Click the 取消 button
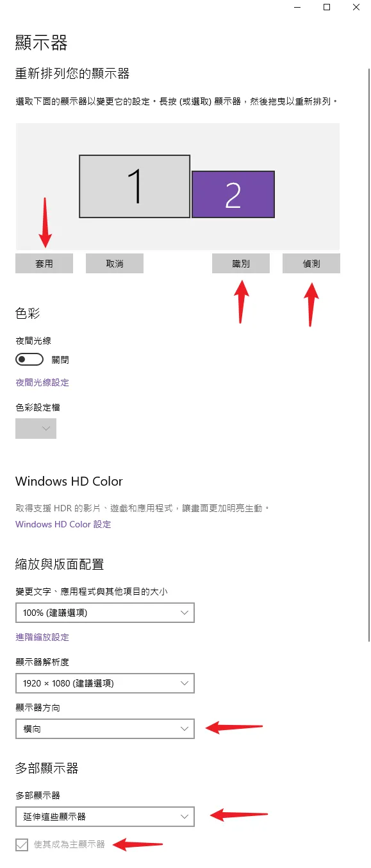This screenshot has height=868, width=371. [x=115, y=264]
